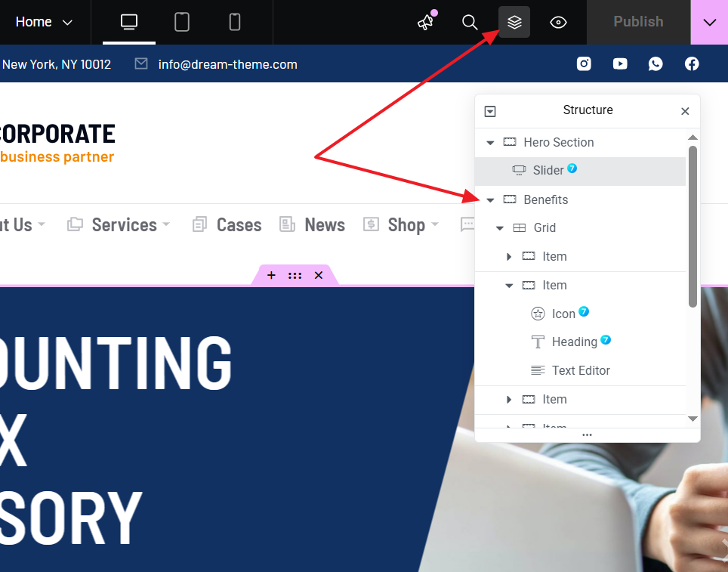This screenshot has height=572, width=728.
Task: Click the Structure panel dock icon
Action: coord(490,111)
